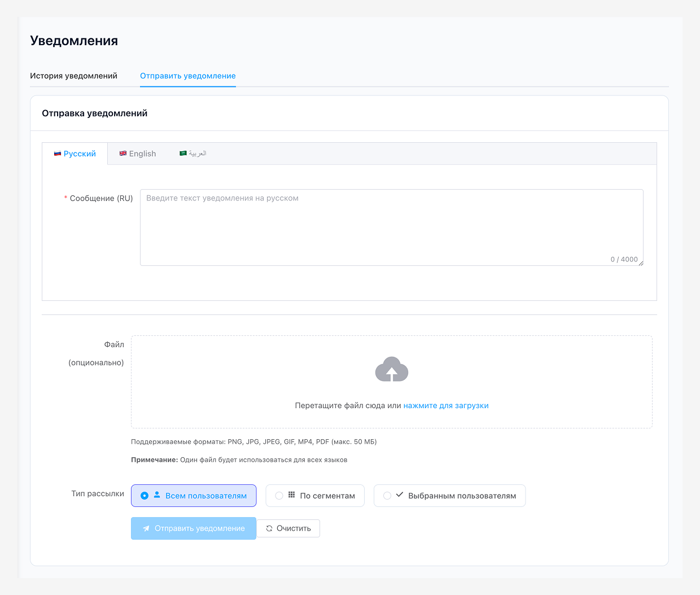Click the Saudi flag icon on the Arabic tab
The image size is (700, 595).
click(183, 154)
